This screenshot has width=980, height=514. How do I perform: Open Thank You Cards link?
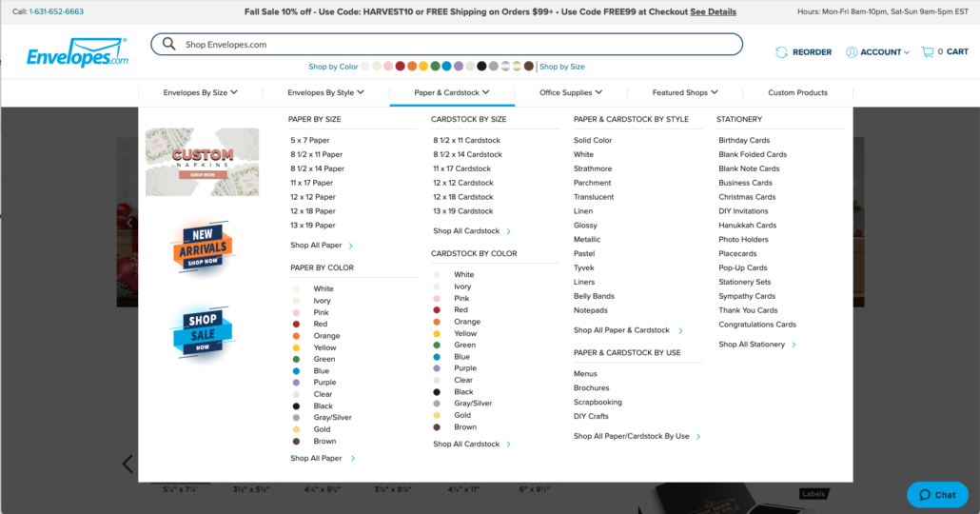point(748,310)
